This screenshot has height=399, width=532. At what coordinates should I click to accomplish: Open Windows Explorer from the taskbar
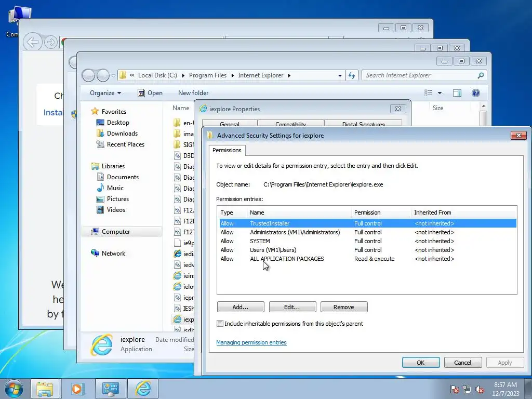pyautogui.click(x=45, y=389)
